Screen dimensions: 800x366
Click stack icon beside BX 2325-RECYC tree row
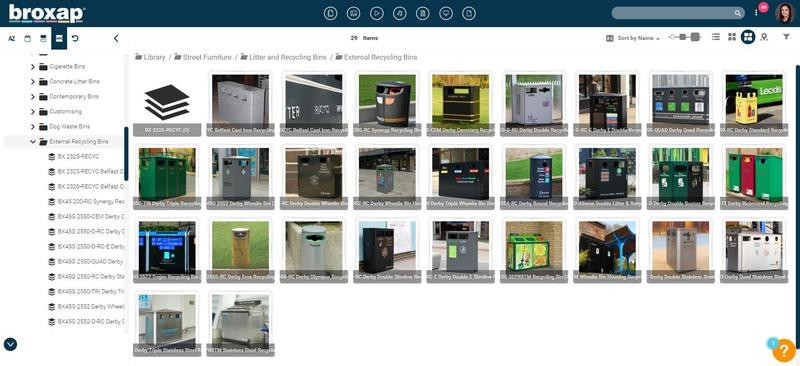click(52, 156)
